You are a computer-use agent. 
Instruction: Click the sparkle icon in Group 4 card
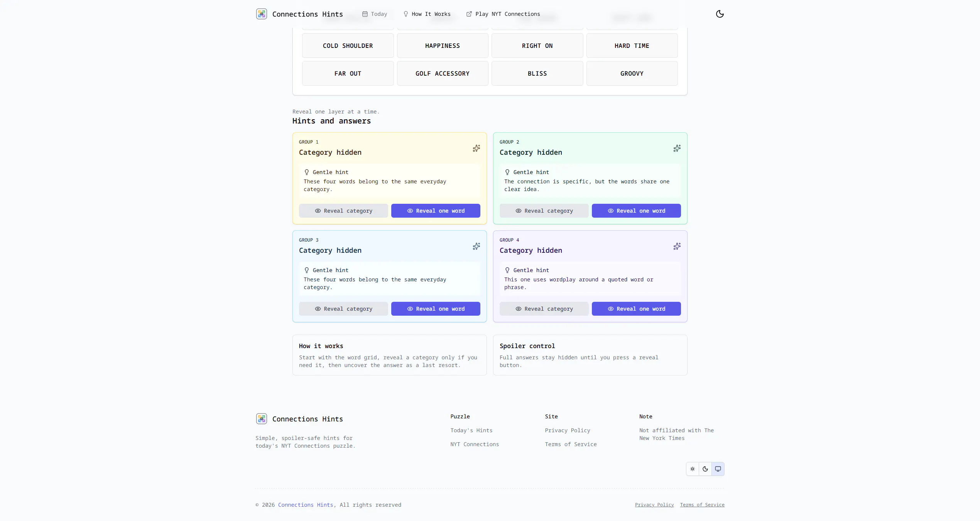tap(677, 246)
